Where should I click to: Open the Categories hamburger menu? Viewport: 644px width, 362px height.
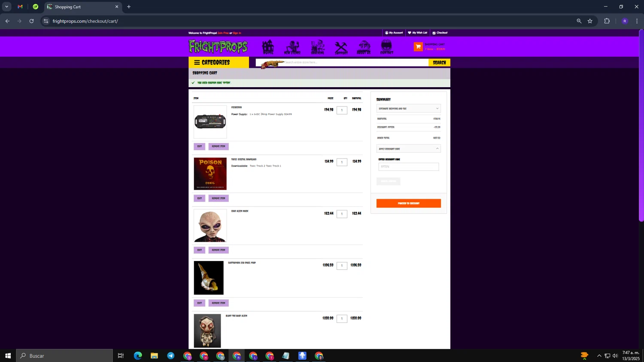point(219,62)
